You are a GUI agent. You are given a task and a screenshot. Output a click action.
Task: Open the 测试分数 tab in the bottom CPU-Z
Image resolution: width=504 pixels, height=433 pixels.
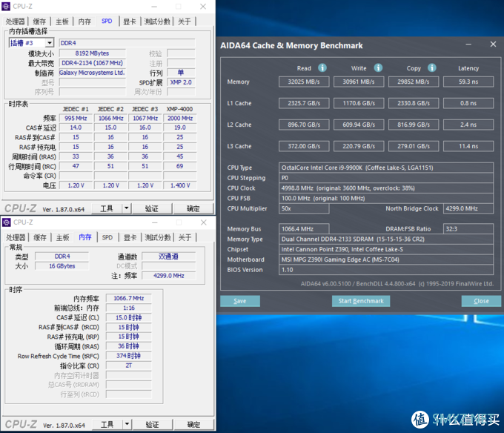pos(158,237)
